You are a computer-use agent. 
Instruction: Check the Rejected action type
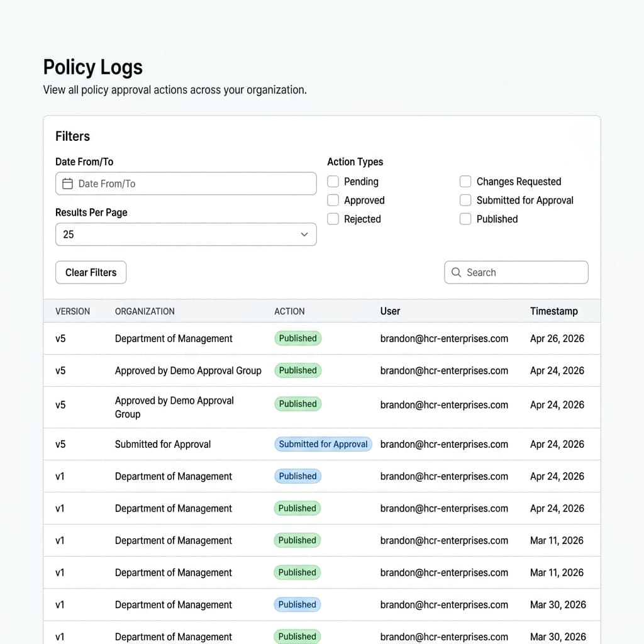(x=332, y=219)
